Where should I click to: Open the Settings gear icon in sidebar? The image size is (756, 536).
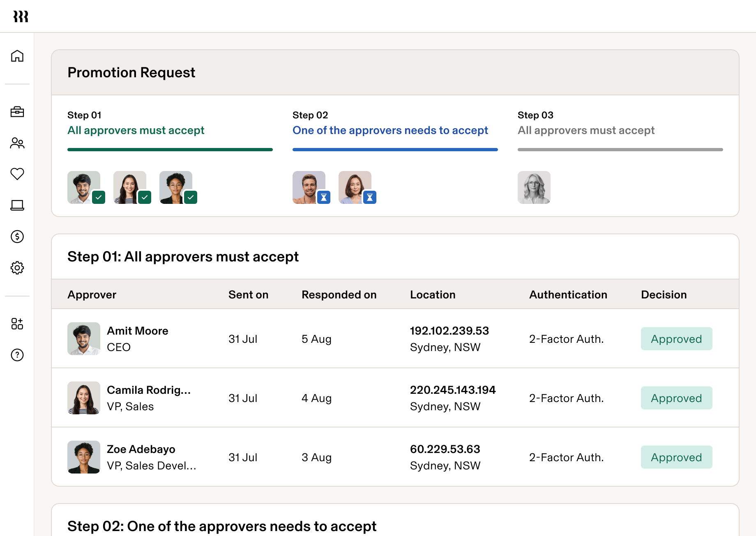pyautogui.click(x=17, y=268)
